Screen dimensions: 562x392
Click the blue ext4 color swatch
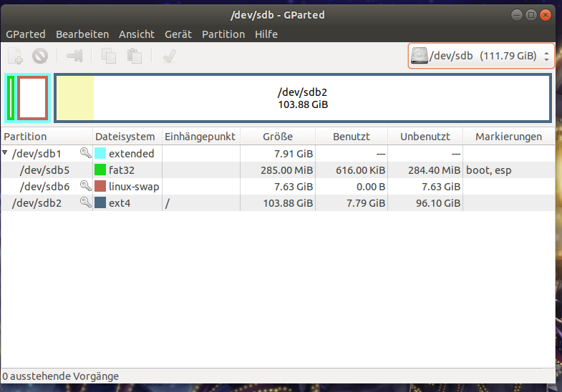coord(100,202)
